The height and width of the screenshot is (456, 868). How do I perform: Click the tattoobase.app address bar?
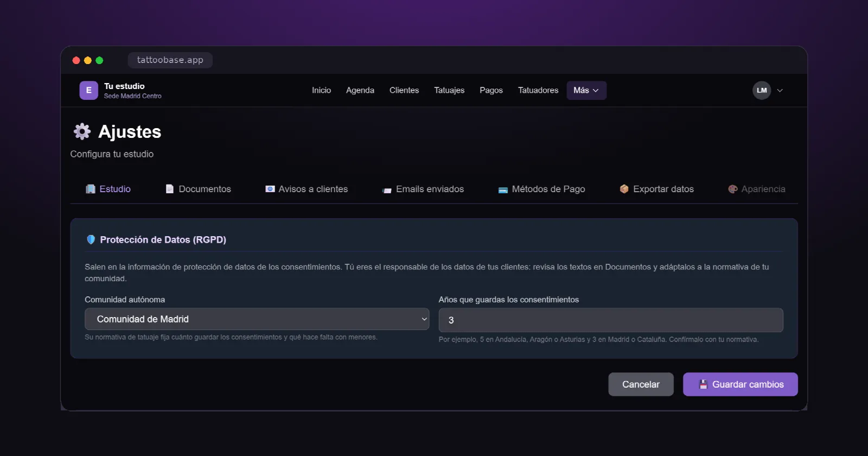170,60
